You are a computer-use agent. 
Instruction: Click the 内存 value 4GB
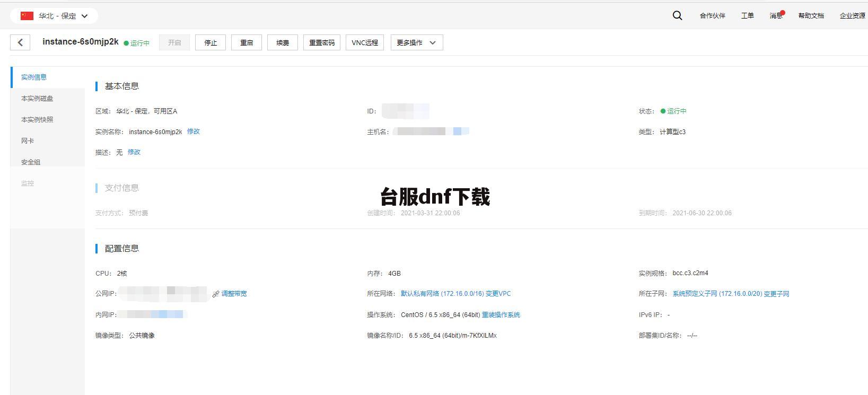click(x=394, y=274)
